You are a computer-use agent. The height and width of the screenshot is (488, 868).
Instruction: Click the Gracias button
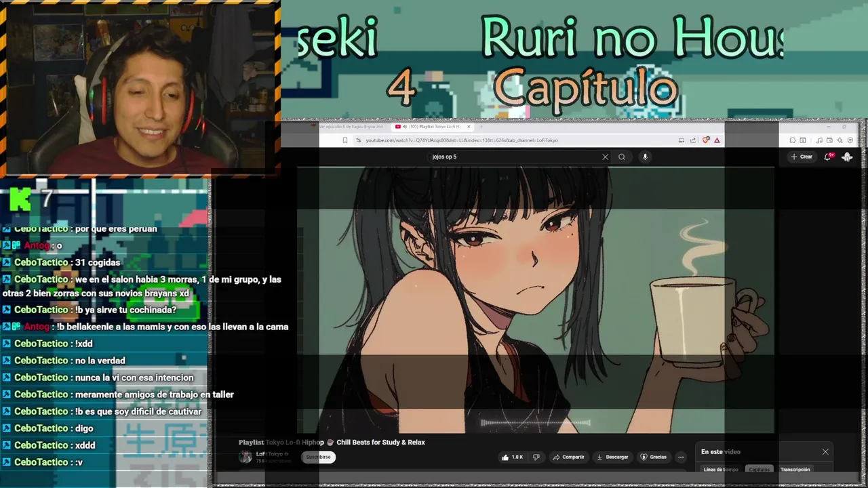[x=654, y=457]
